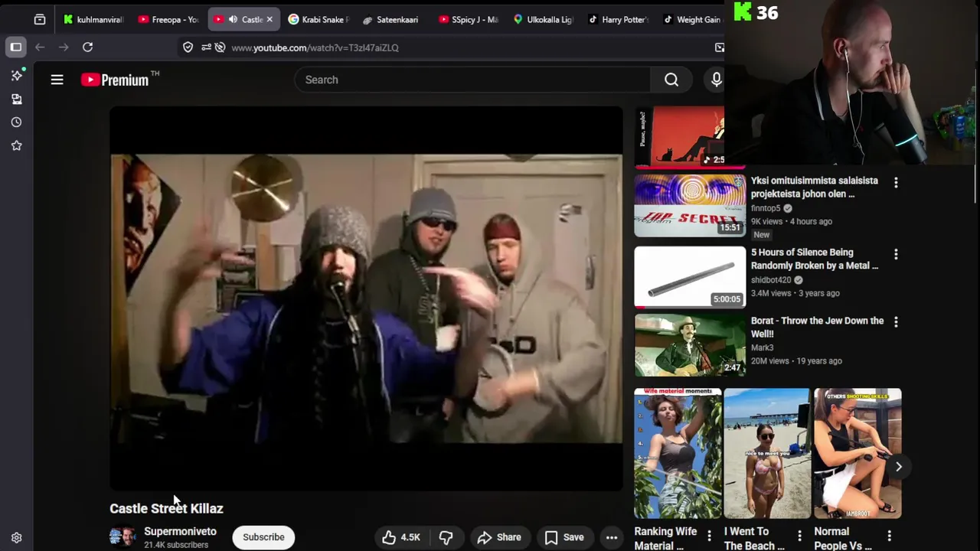The image size is (980, 551).
Task: Toggle the browser sidebar panel button
Action: pyautogui.click(x=16, y=47)
